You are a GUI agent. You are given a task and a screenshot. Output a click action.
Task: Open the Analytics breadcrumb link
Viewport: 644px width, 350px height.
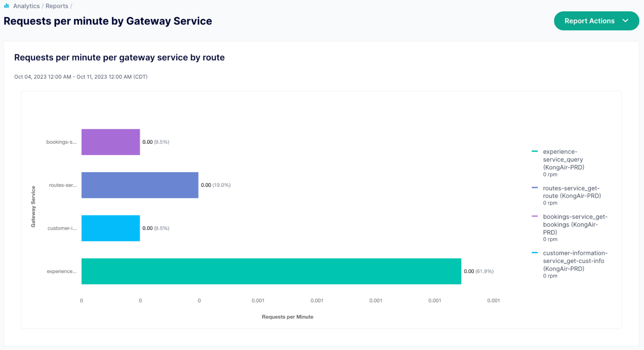point(26,6)
